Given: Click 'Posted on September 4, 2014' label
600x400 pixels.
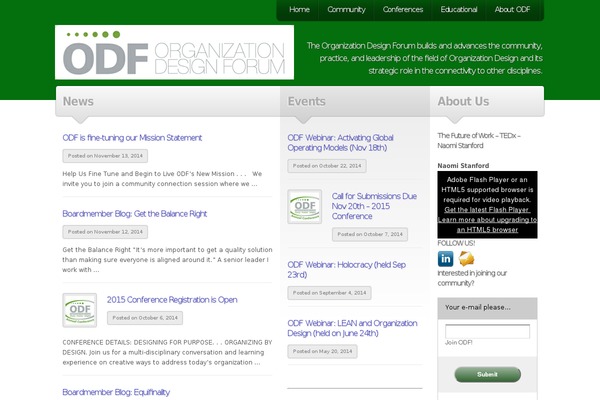Looking at the screenshot, I should [x=329, y=293].
